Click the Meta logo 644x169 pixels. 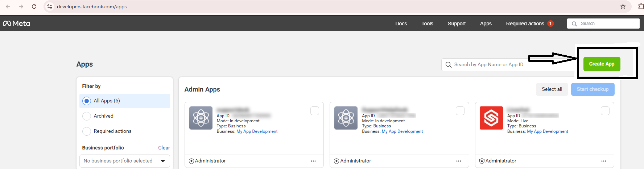click(16, 24)
